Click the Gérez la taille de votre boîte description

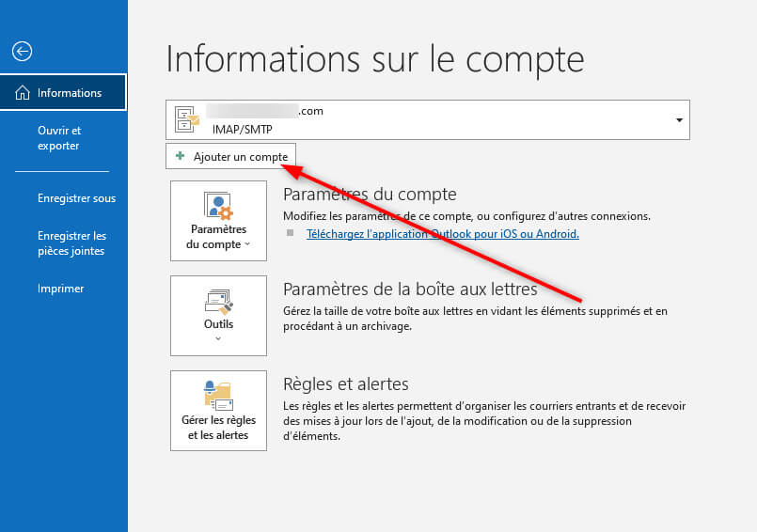pyautogui.click(x=475, y=319)
